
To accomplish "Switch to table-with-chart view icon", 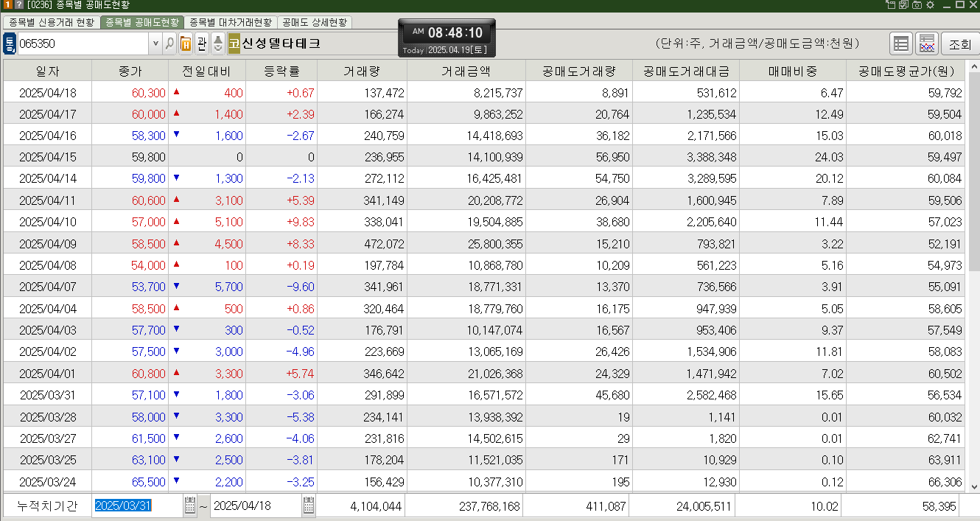I will (927, 43).
